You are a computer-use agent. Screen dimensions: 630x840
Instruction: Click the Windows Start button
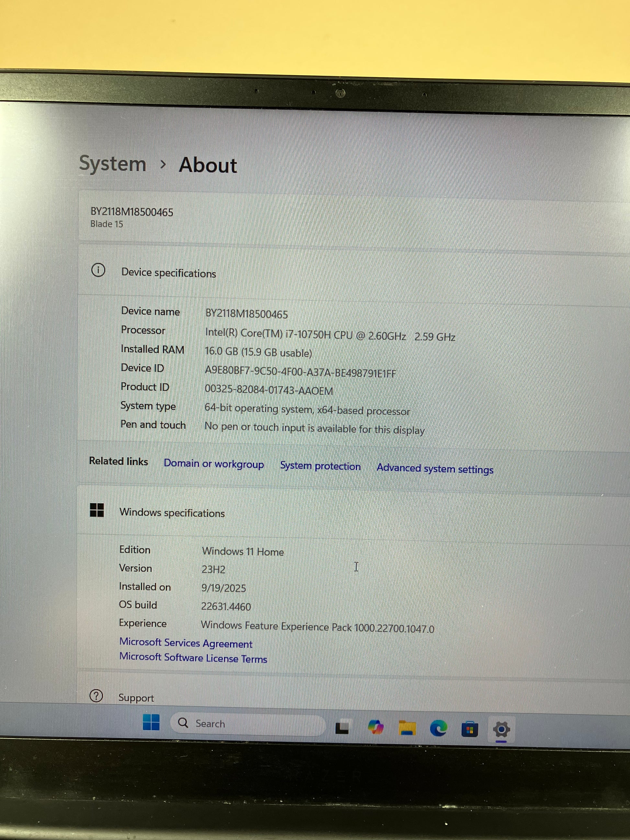(x=151, y=722)
